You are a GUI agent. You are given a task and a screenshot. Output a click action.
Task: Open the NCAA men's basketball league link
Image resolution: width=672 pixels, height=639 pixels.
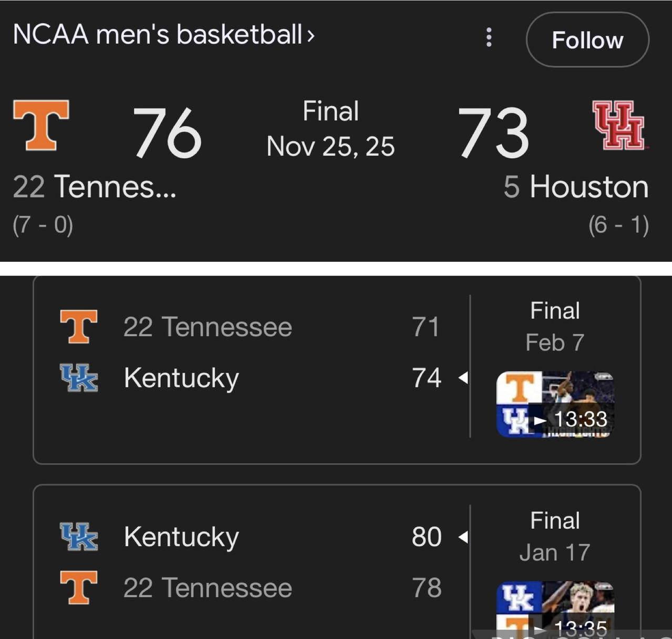coord(157,35)
